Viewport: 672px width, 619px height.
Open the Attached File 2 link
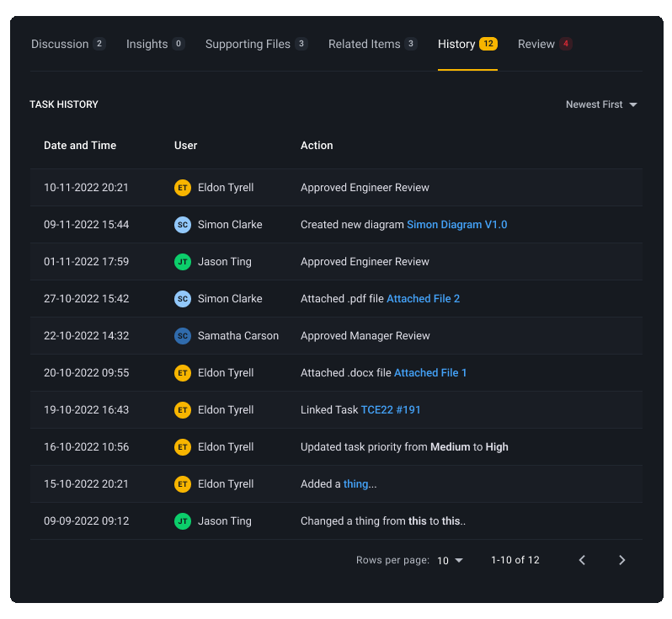pos(423,299)
